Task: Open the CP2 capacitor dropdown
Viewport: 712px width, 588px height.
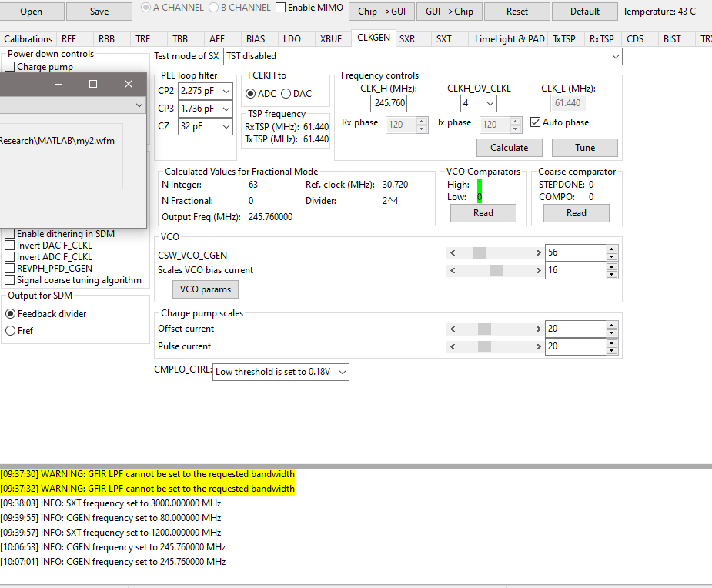Action: [206, 91]
